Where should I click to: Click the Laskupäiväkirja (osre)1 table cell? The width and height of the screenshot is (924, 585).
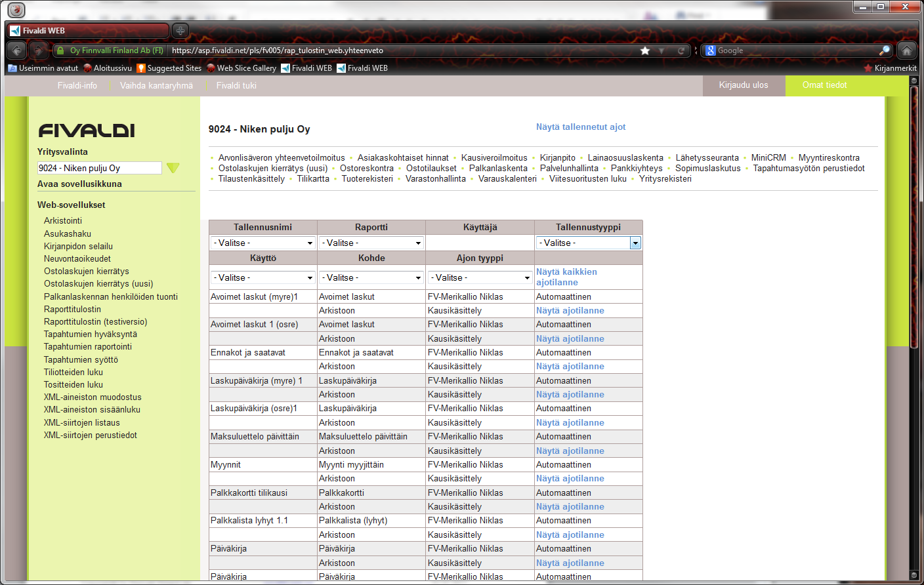[x=262, y=409]
